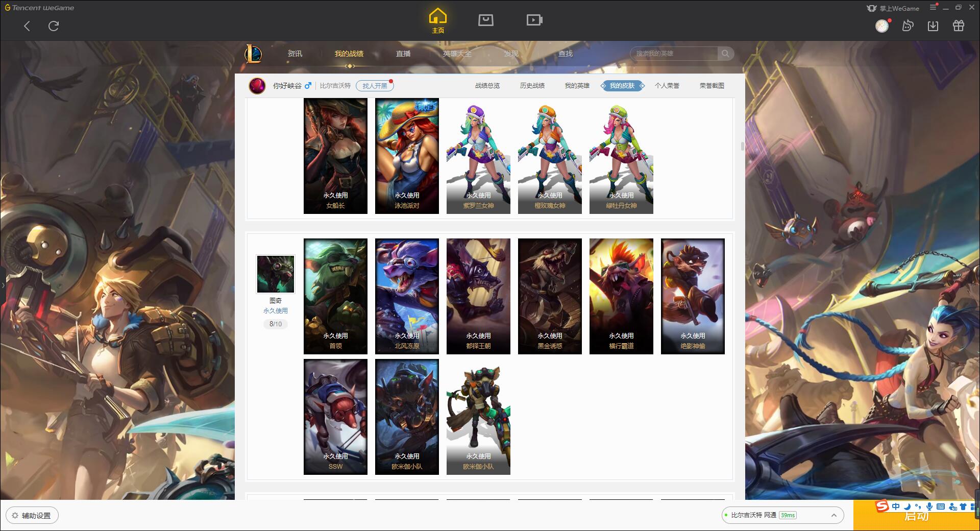Click the Sogou microphone voice input
The image size is (980, 531).
[x=929, y=506]
